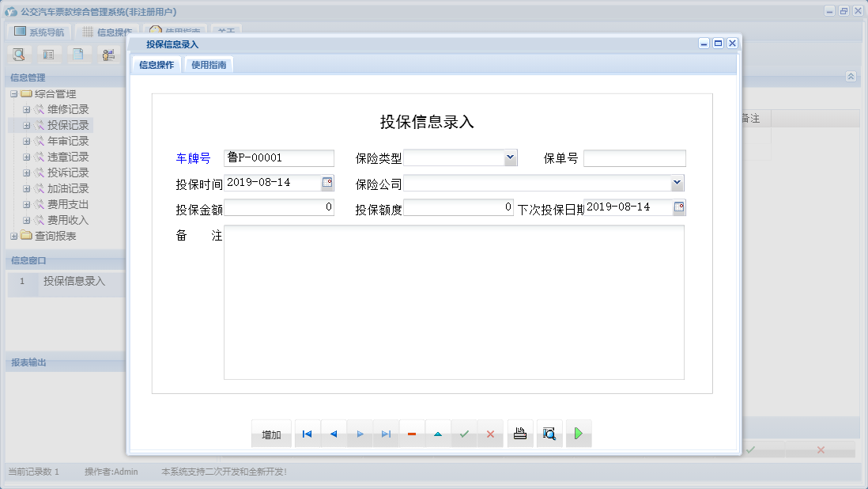Cancel the entry with the red cross icon
The height and width of the screenshot is (489, 868).
pyautogui.click(x=490, y=433)
